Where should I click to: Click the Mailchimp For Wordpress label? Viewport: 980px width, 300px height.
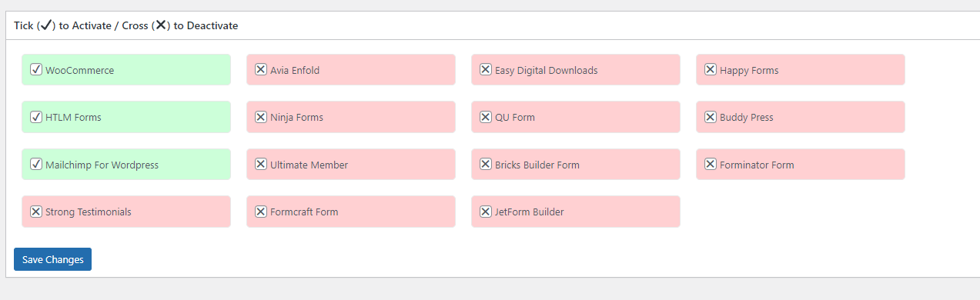tap(102, 165)
